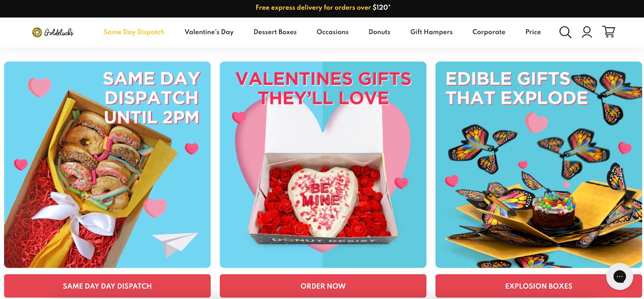Click the ORDER NOW button

[x=323, y=286]
